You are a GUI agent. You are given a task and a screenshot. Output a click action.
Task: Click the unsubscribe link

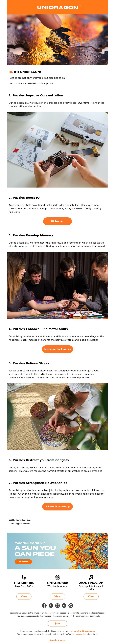click(81, 634)
